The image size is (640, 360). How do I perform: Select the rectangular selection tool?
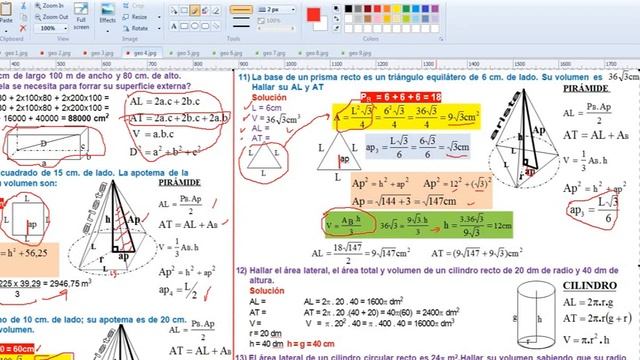184,10
